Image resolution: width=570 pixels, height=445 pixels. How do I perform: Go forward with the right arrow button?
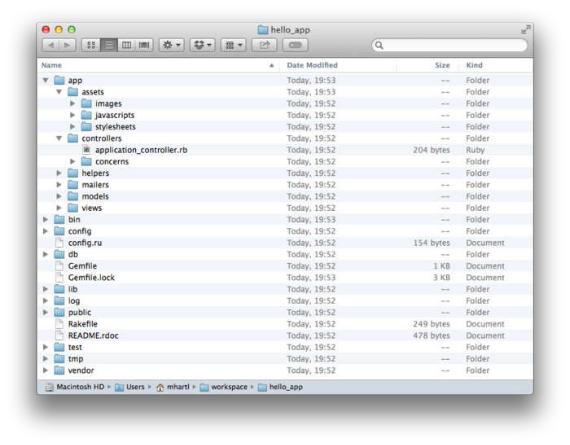67,45
